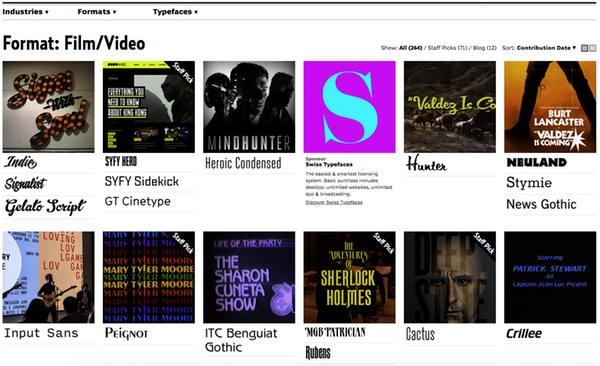Select the SYFY Hero typeface link
Viewport: 600px width, 366px height.
coord(121,162)
